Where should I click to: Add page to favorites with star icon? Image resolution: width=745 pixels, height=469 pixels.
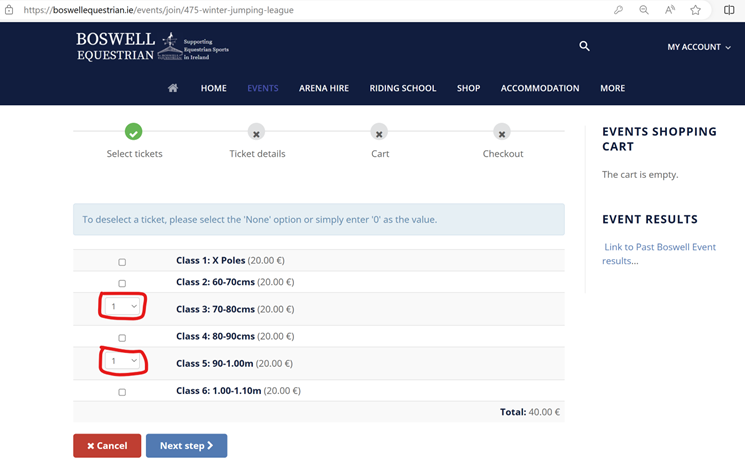(x=696, y=10)
